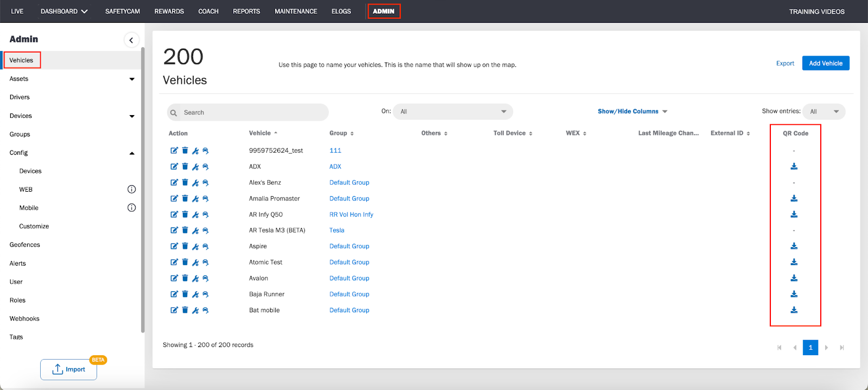Viewport: 868px width, 390px height.
Task: Open RR Vol Hon Infy group link
Action: [x=351, y=215]
